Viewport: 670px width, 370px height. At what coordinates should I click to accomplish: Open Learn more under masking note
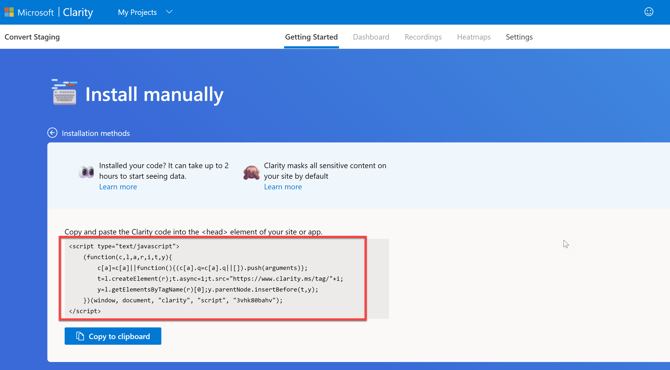click(x=282, y=187)
